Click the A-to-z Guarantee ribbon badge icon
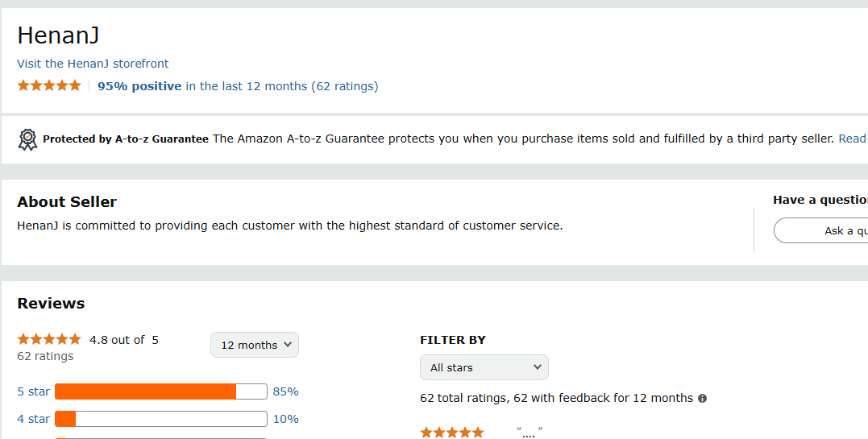 click(x=27, y=139)
